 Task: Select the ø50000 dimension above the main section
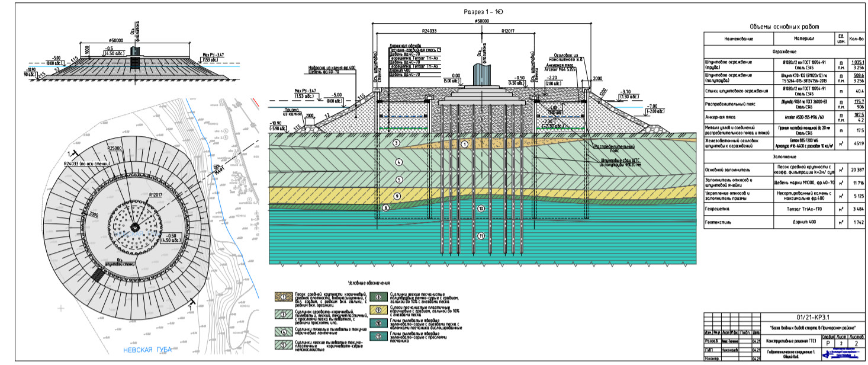tap(481, 20)
